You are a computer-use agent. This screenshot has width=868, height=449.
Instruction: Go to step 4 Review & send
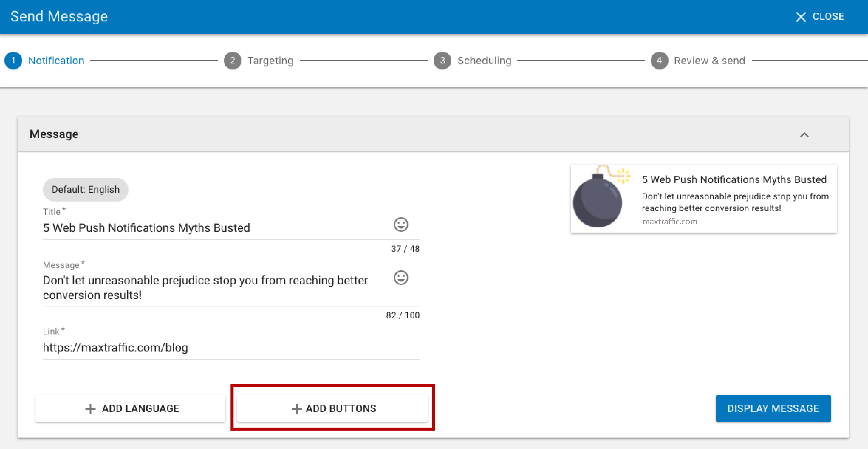[697, 60]
